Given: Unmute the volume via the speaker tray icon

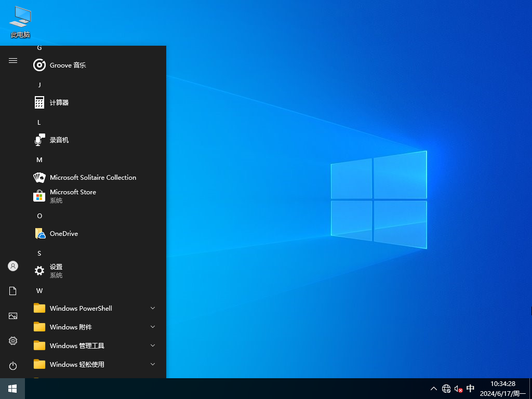Looking at the screenshot, I should (458, 389).
